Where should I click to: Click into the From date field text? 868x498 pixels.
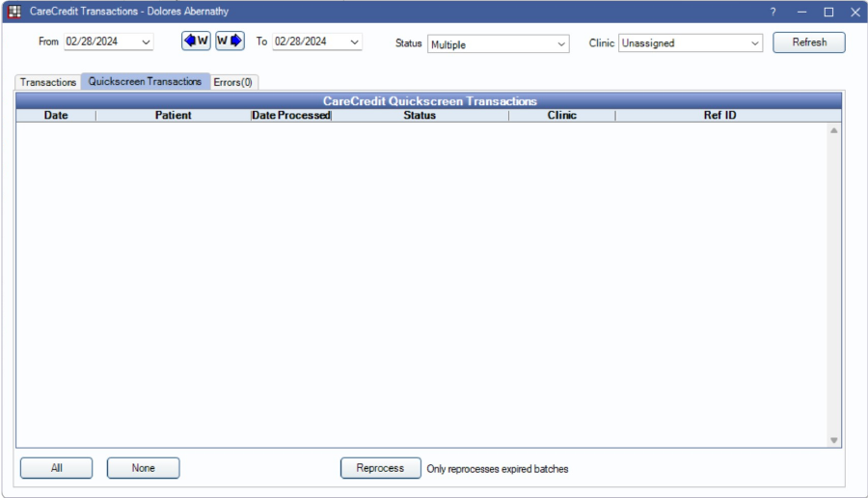[x=92, y=41]
